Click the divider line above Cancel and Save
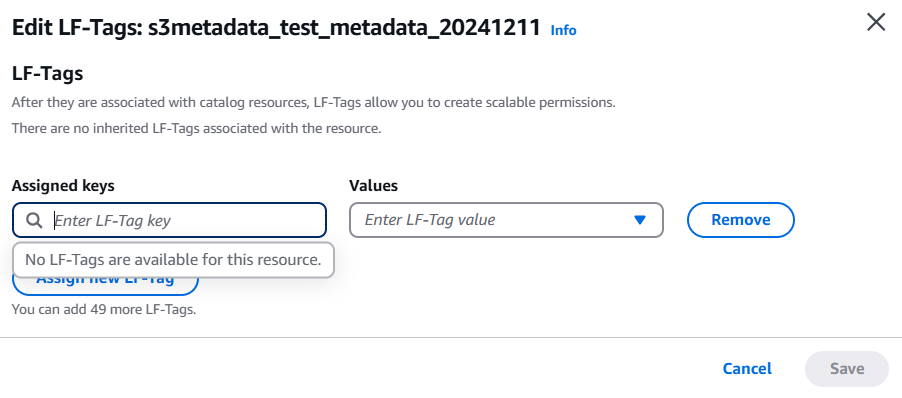Screen dimensions: 902x398 click(x=451, y=337)
